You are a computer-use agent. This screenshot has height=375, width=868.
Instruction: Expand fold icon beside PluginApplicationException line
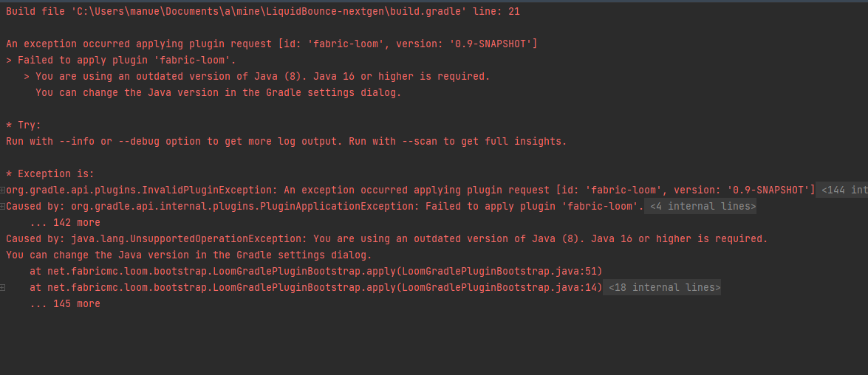coord(3,207)
